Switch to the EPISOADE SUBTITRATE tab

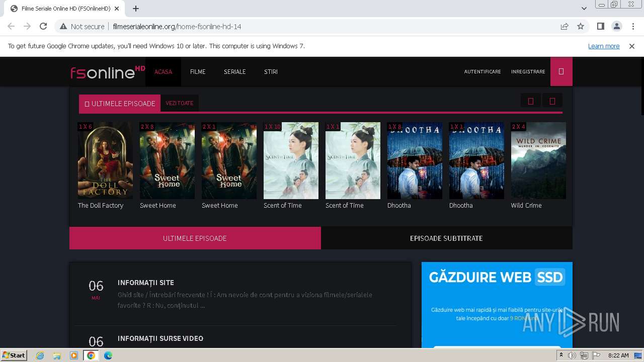point(446,238)
